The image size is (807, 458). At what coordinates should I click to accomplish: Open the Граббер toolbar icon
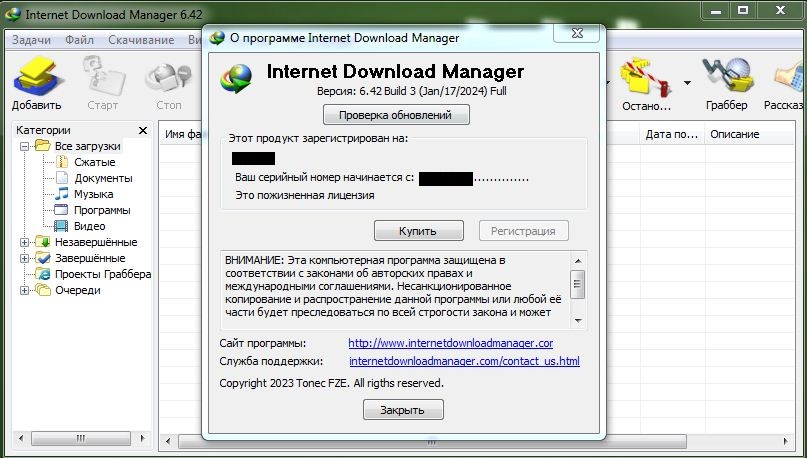pos(727,76)
